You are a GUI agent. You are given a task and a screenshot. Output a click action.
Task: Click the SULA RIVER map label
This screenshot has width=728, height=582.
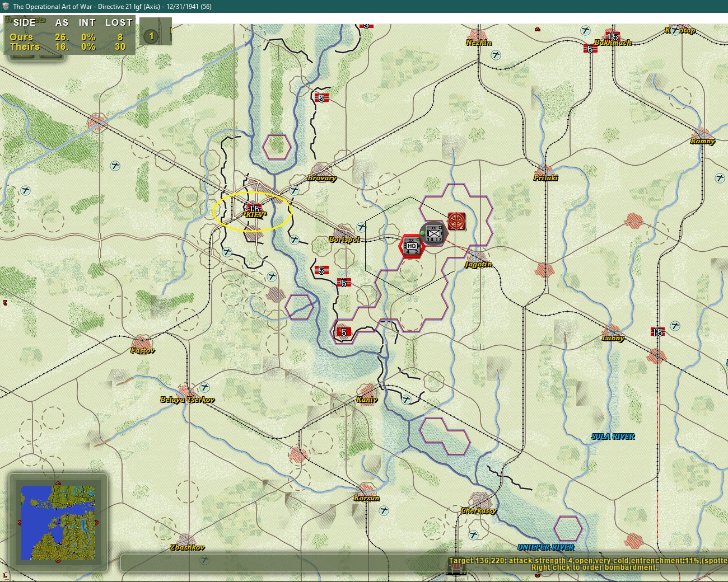(613, 436)
